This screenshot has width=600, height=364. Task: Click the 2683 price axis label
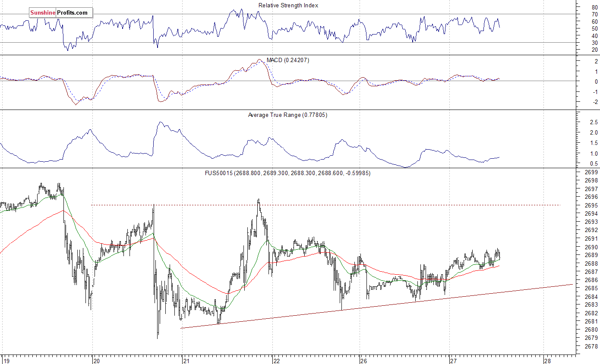(591, 304)
